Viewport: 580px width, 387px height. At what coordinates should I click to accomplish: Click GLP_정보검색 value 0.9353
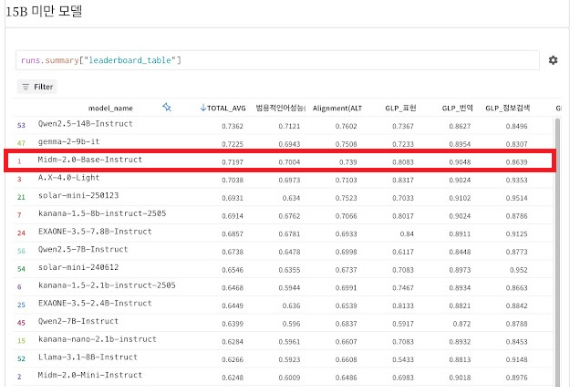click(x=516, y=180)
